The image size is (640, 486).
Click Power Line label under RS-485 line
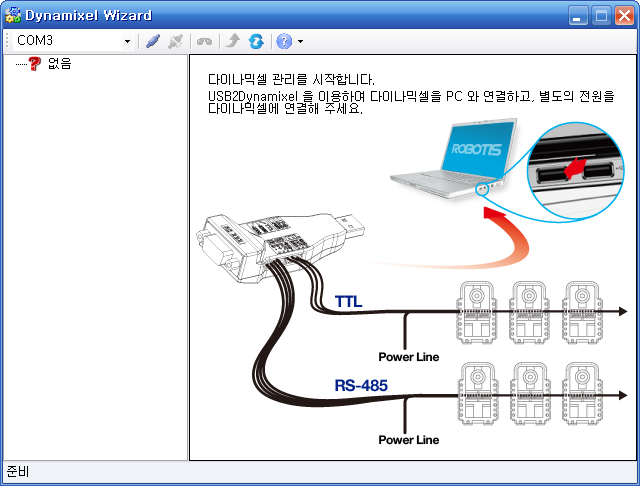coord(409,439)
